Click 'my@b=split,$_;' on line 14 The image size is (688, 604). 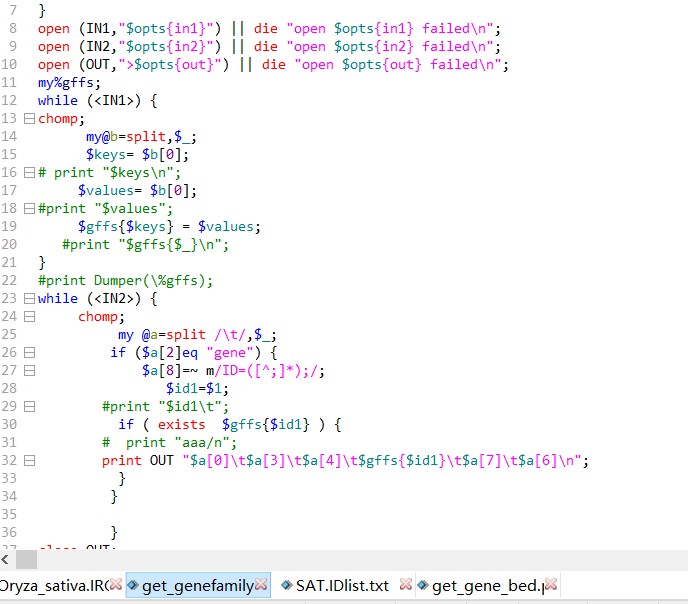[x=141, y=137]
